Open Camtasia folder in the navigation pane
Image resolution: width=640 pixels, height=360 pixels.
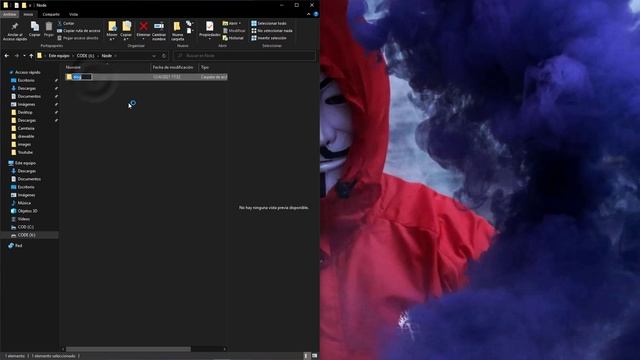click(x=26, y=128)
